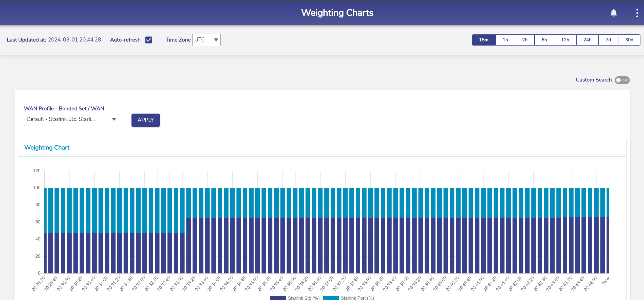Uncheck the Auto-refresh checkbox
644x300 pixels.
tap(149, 40)
